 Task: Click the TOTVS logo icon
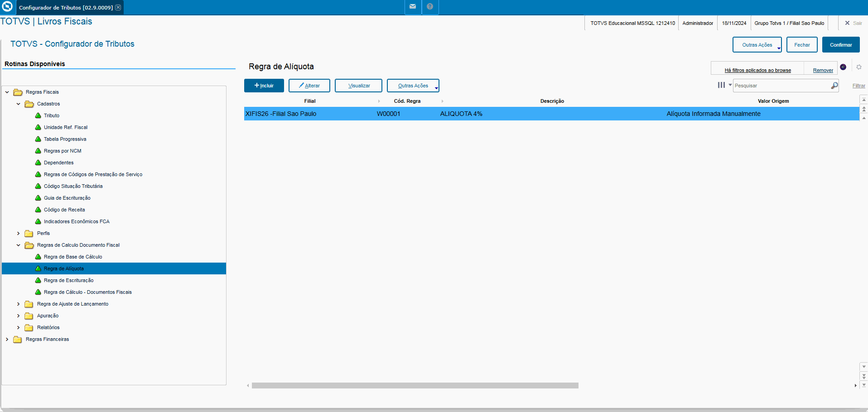tap(7, 7)
